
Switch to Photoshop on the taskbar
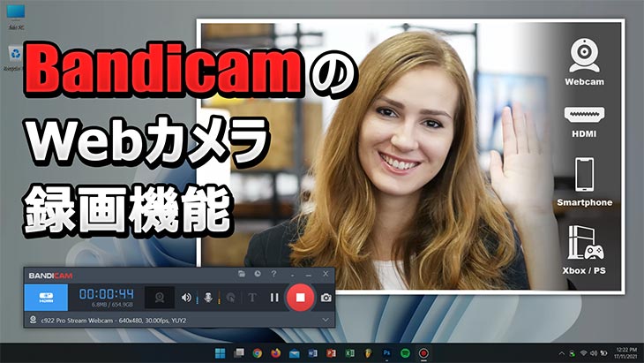386,353
